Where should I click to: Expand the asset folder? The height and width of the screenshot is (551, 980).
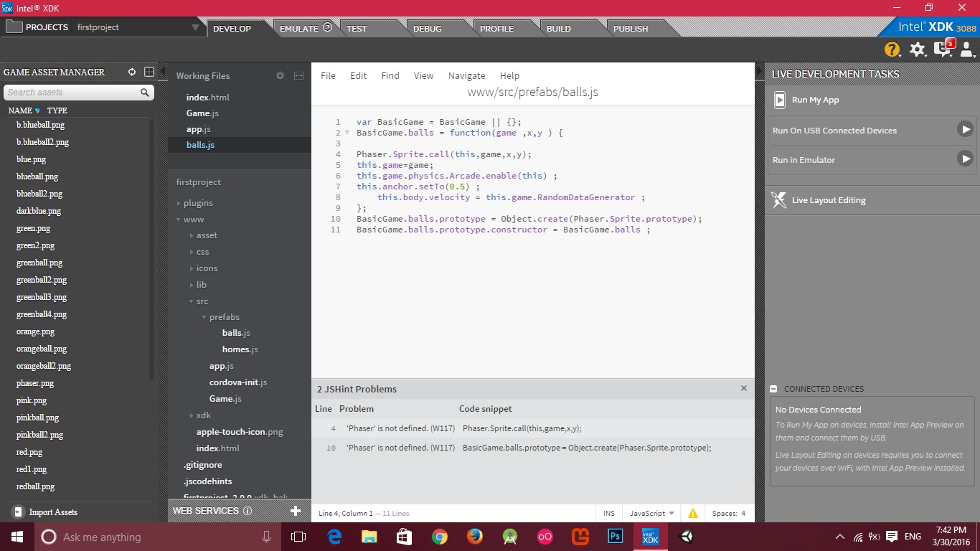192,235
